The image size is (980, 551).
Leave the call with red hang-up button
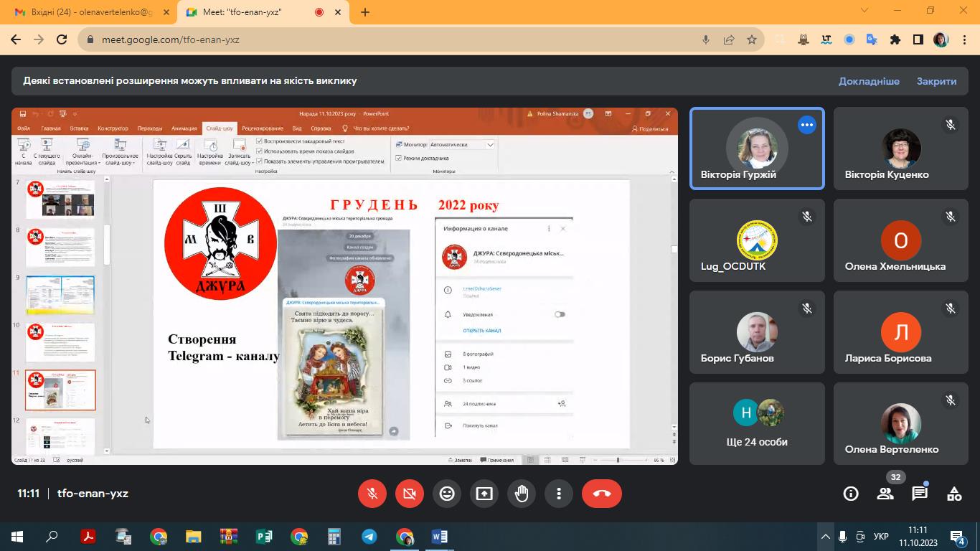click(601, 494)
